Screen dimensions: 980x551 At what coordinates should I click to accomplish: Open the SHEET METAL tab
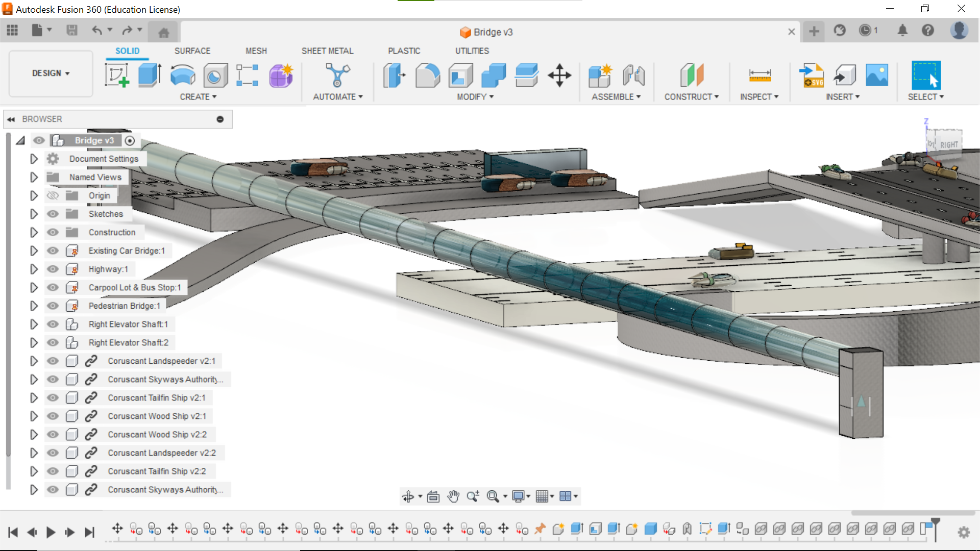[327, 51]
